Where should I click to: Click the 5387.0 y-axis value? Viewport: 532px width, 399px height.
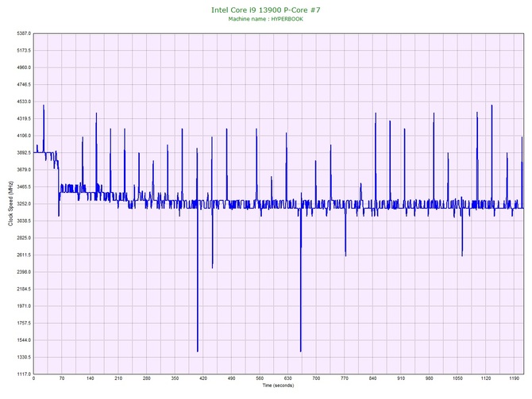[x=24, y=33]
